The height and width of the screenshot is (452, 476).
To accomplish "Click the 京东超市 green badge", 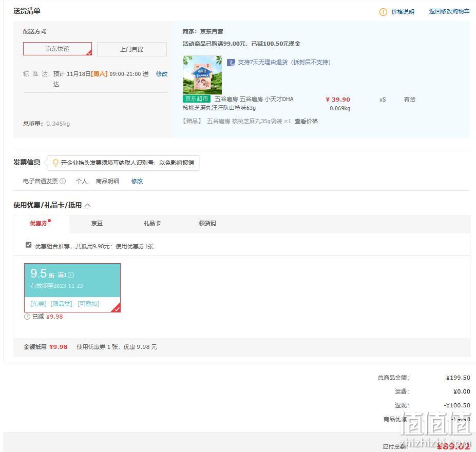I will (197, 99).
